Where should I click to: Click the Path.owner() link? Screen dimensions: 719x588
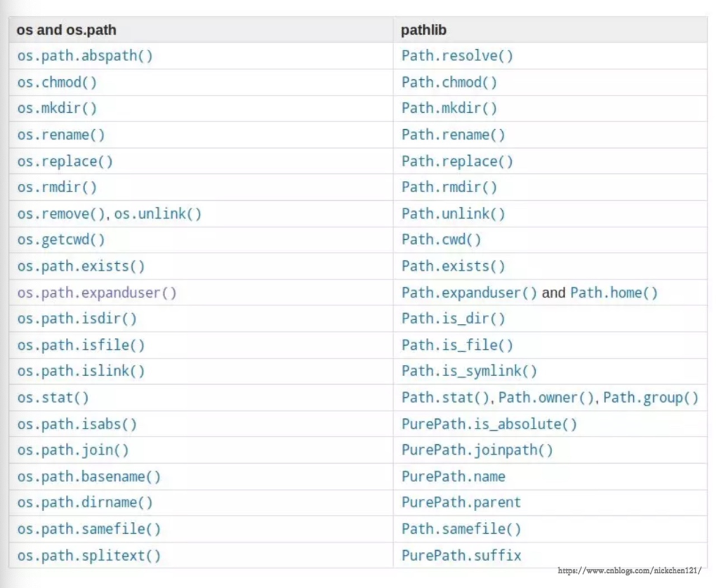coord(547,398)
